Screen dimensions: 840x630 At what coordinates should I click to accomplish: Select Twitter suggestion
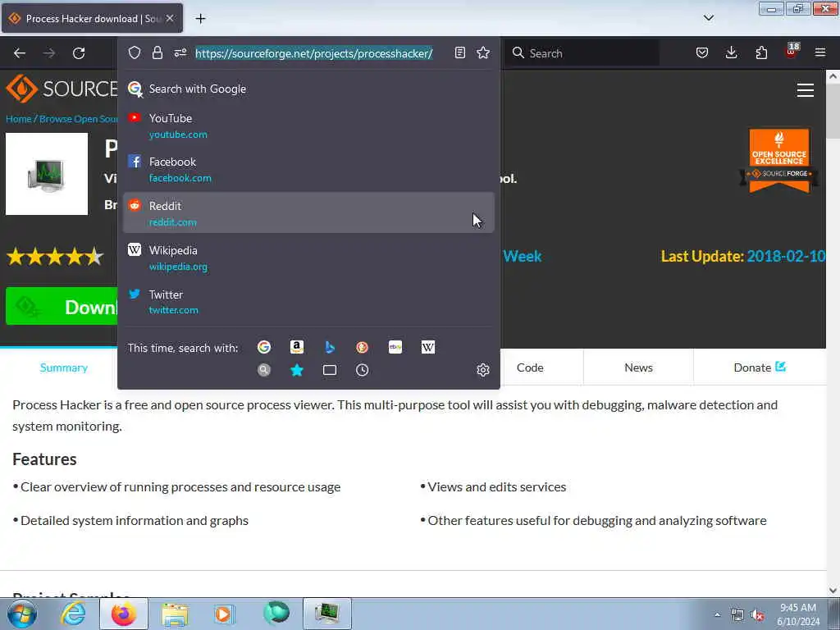tap(308, 302)
